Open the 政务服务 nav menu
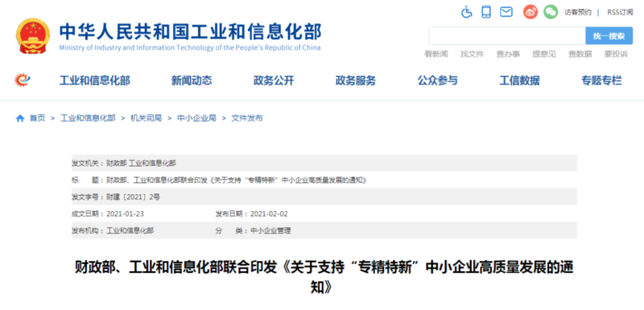 [356, 81]
